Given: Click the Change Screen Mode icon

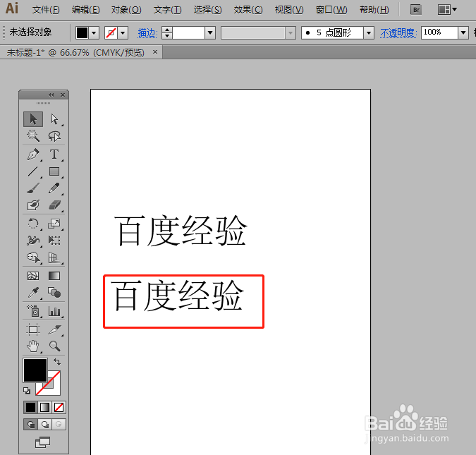Looking at the screenshot, I should (43, 442).
